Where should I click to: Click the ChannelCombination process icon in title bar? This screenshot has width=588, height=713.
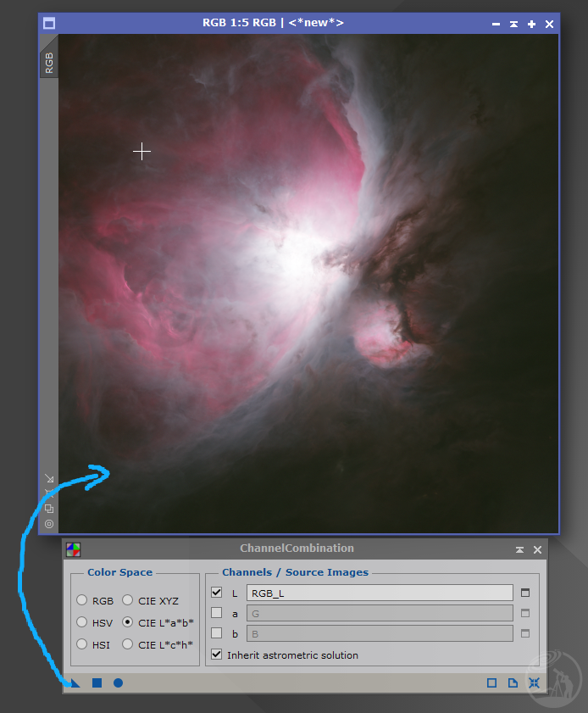[x=74, y=549]
